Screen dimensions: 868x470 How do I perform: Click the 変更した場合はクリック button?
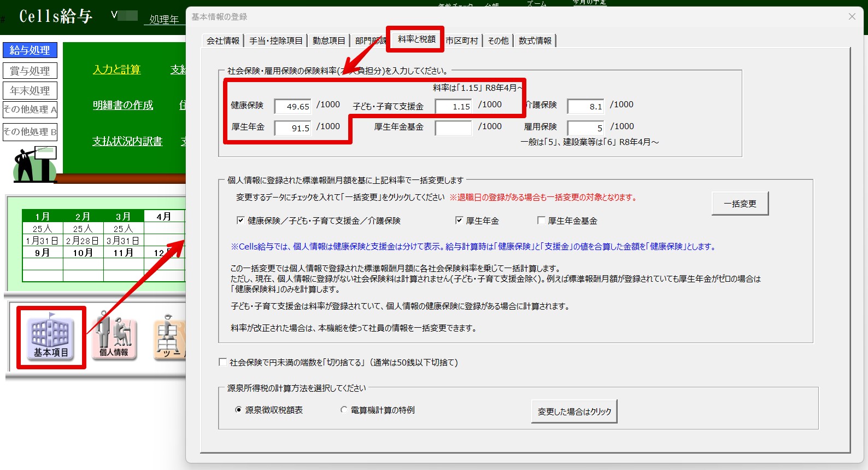(574, 411)
